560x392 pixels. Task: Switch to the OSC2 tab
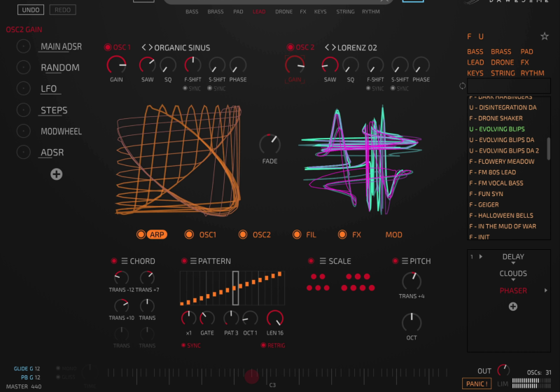coord(261,234)
